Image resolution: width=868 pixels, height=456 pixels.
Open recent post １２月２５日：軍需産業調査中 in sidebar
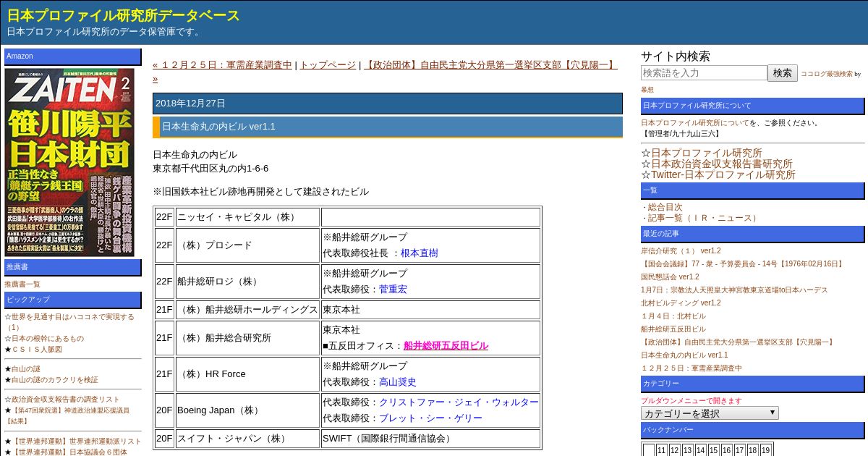pos(692,368)
